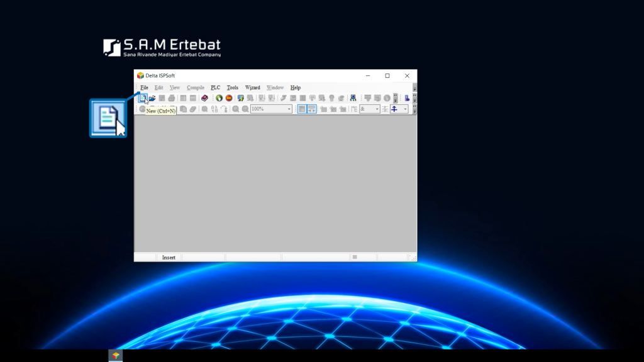Click the small grey square in status bar
This screenshot has height=362, width=644.
coord(355,257)
